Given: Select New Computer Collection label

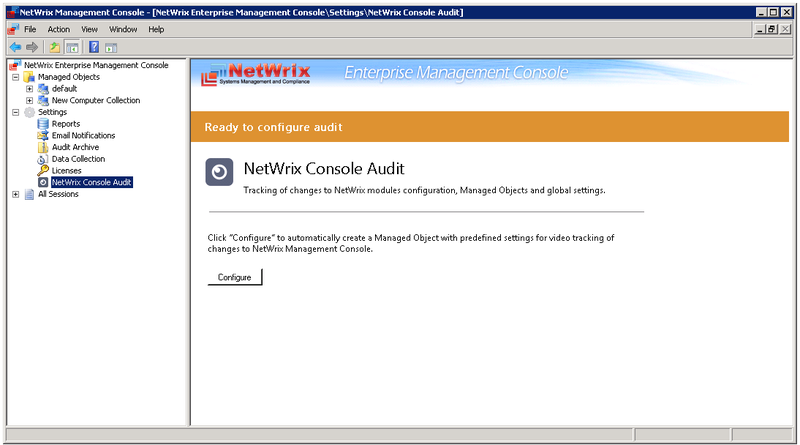Looking at the screenshot, I should point(96,101).
